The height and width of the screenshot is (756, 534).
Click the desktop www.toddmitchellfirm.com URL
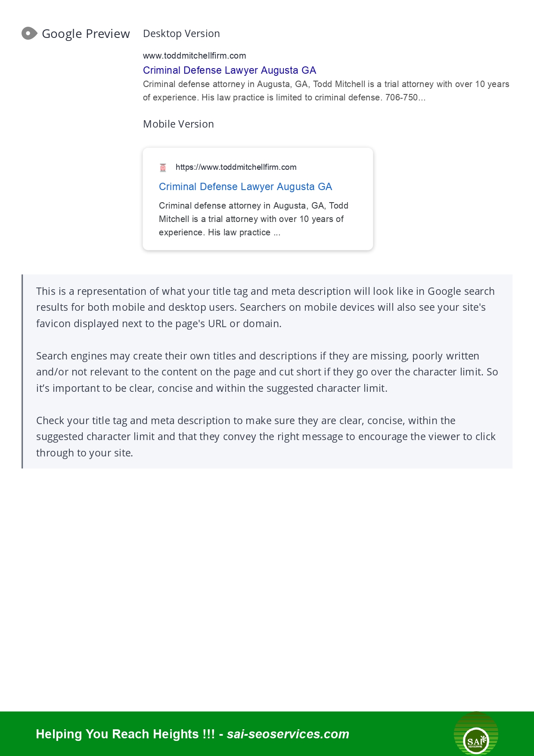coord(194,56)
